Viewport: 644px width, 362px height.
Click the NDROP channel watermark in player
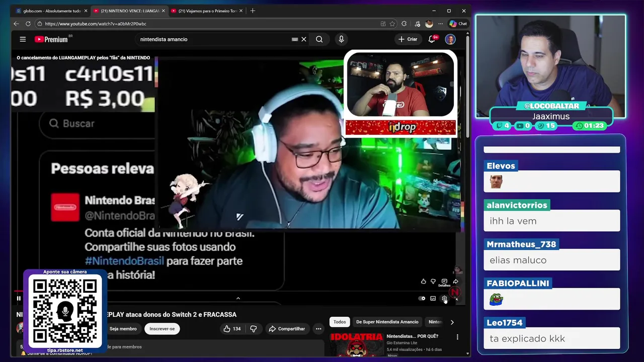pos(455,292)
